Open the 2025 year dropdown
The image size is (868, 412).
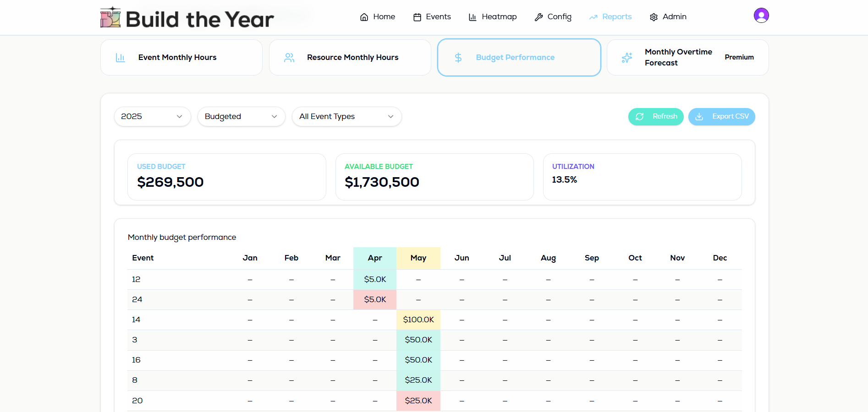coord(153,117)
